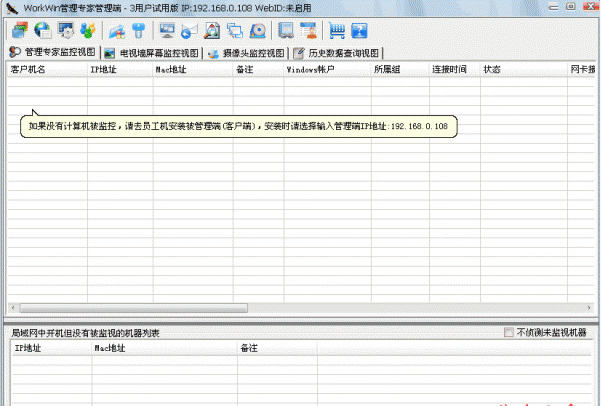Viewport: 601px width, 406px height.
Task: Click the scrollbar right arrow
Action: [x=589, y=308]
